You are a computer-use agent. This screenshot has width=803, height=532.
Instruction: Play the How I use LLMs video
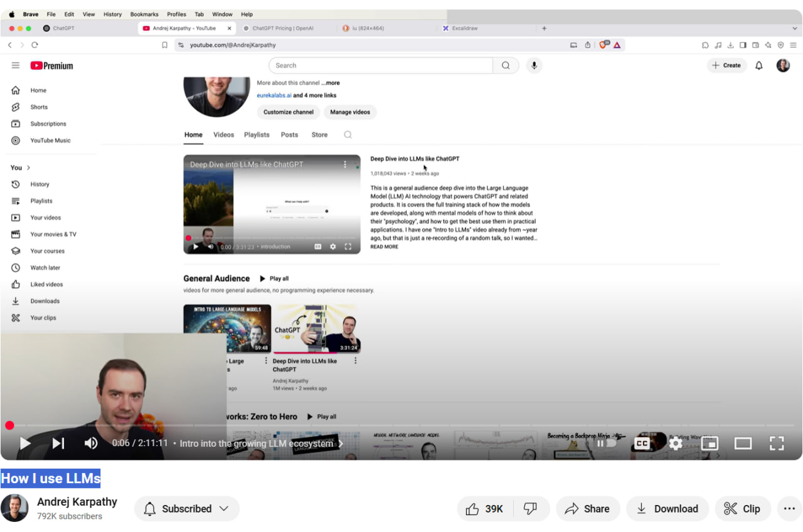pos(25,443)
